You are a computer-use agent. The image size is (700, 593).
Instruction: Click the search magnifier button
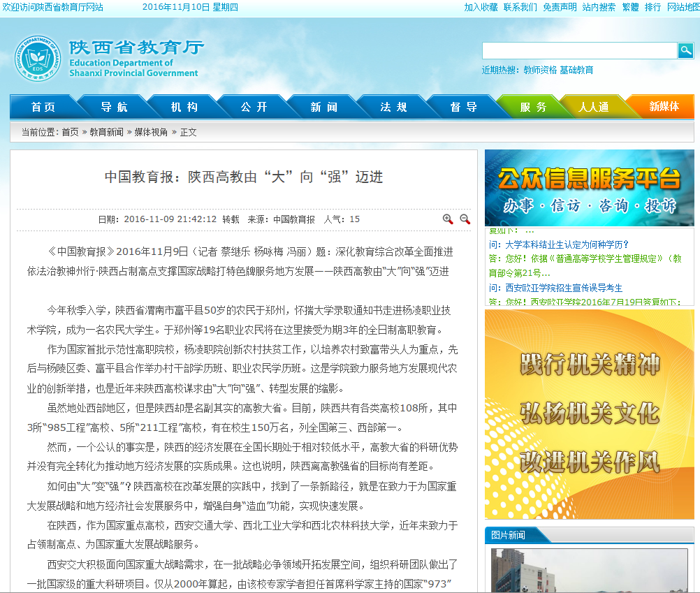(685, 50)
